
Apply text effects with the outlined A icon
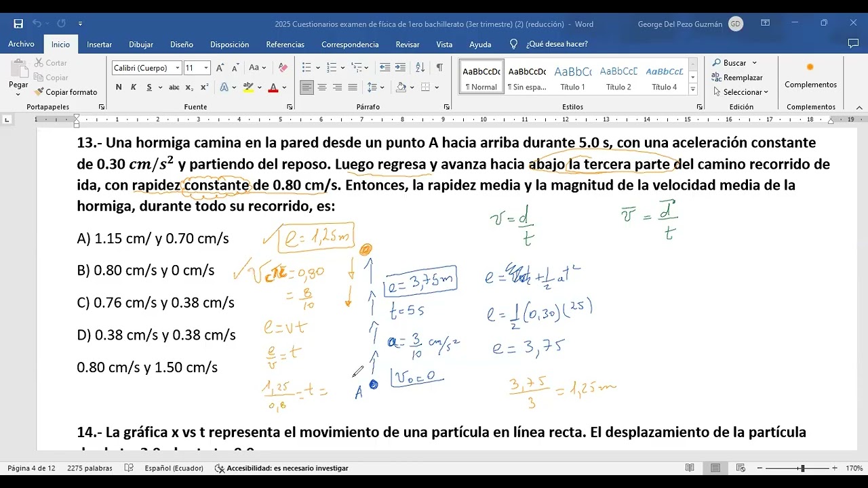(x=224, y=87)
